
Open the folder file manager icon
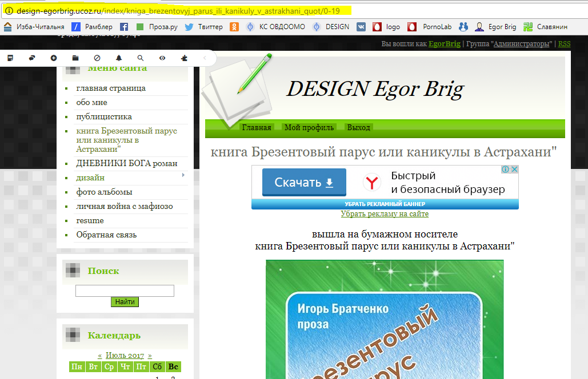(75, 58)
